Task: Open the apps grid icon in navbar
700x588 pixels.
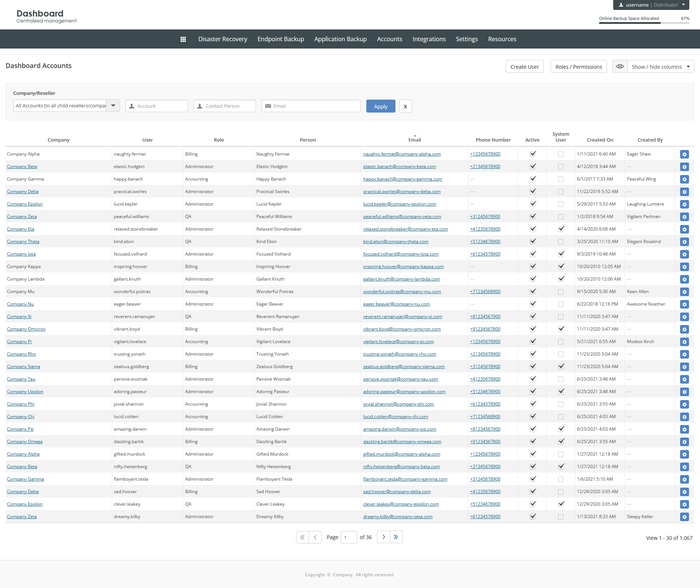Action: [x=183, y=39]
